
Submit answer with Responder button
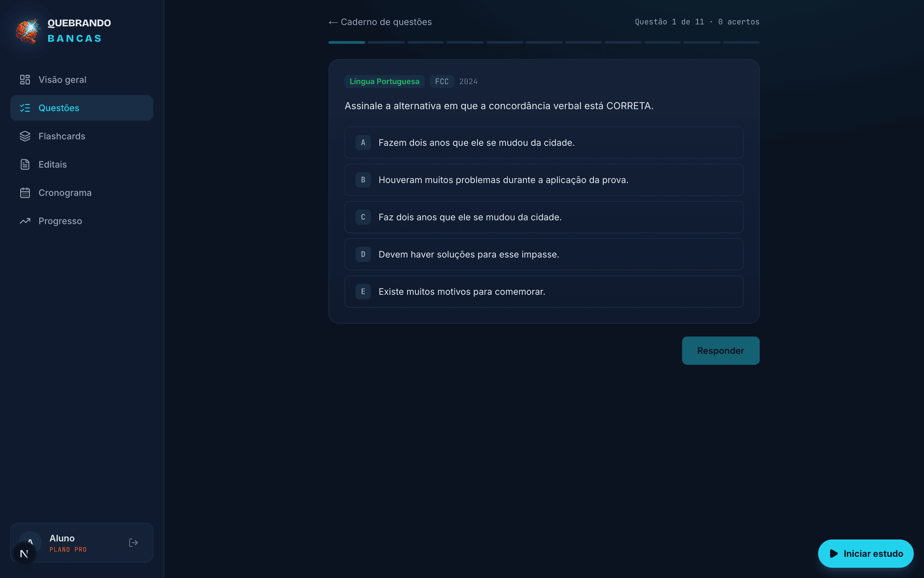(x=721, y=351)
